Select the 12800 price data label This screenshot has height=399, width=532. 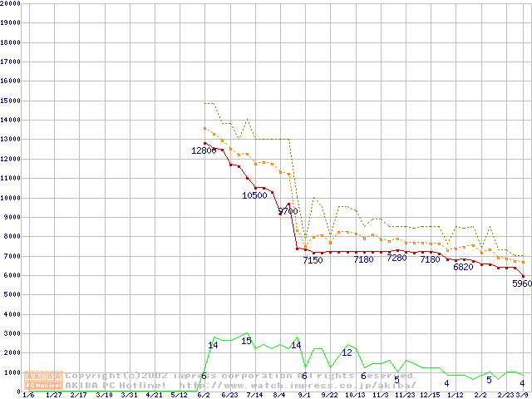[204, 150]
